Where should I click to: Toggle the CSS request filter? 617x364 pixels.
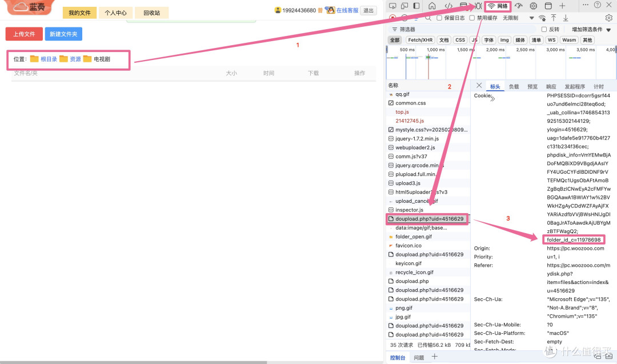click(460, 40)
